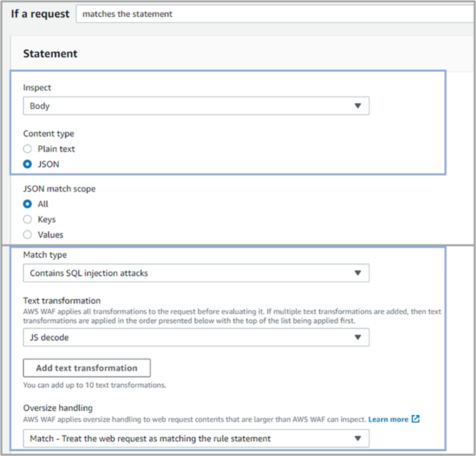Click the external link icon beside Learn more

click(x=415, y=419)
